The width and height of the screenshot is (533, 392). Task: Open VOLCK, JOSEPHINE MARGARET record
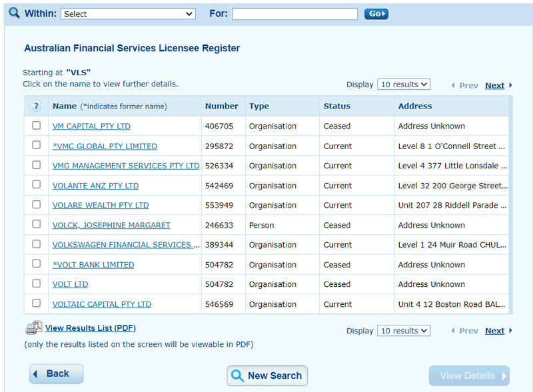pos(111,225)
